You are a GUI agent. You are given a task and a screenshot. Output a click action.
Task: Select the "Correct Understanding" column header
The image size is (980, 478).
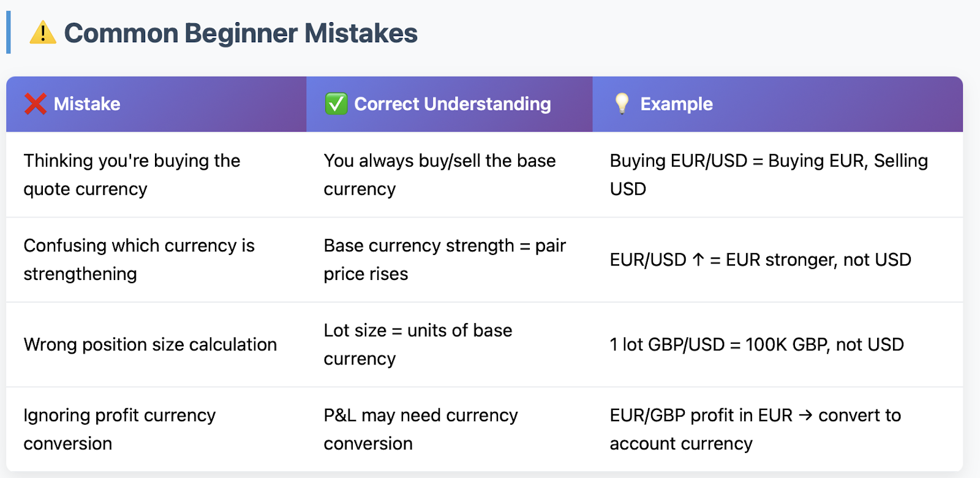(x=453, y=104)
